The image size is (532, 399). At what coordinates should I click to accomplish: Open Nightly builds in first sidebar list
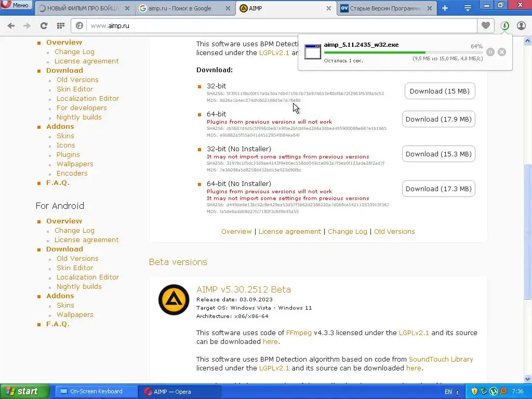click(79, 117)
